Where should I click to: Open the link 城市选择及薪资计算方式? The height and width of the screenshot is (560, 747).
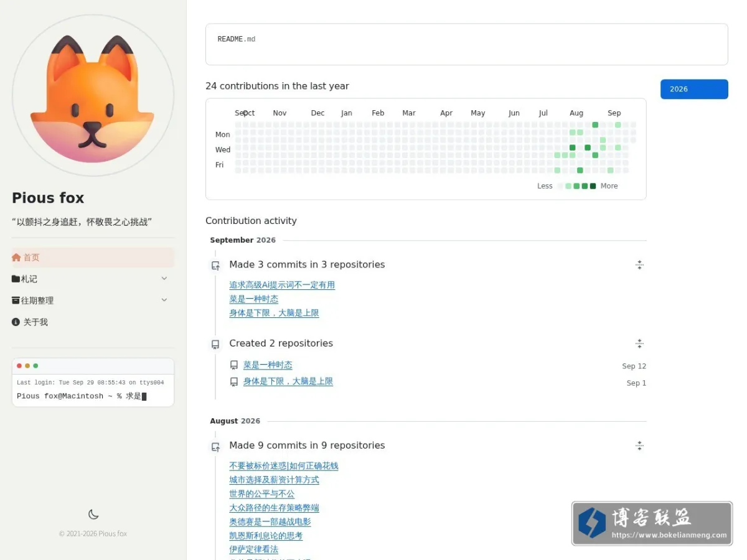274,480
